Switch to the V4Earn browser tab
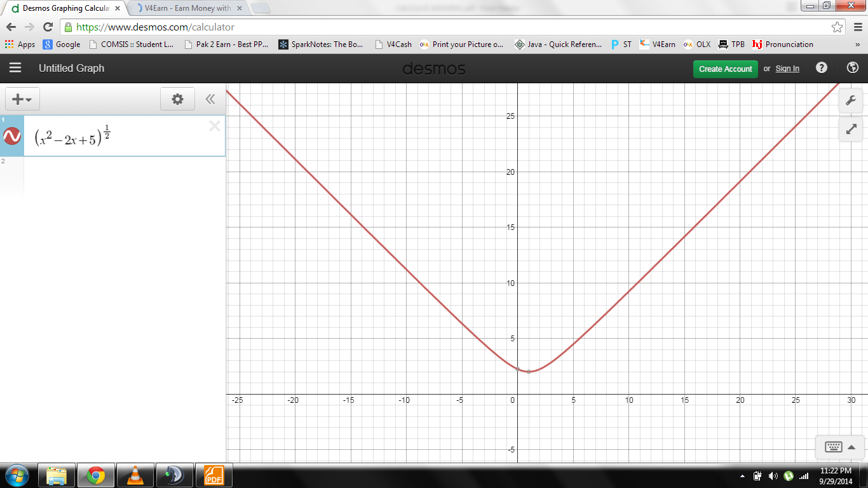This screenshot has height=488, width=868. tap(188, 8)
